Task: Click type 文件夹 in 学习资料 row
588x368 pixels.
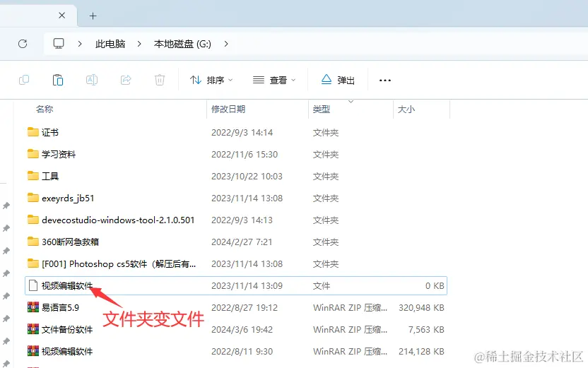Action: coord(326,155)
